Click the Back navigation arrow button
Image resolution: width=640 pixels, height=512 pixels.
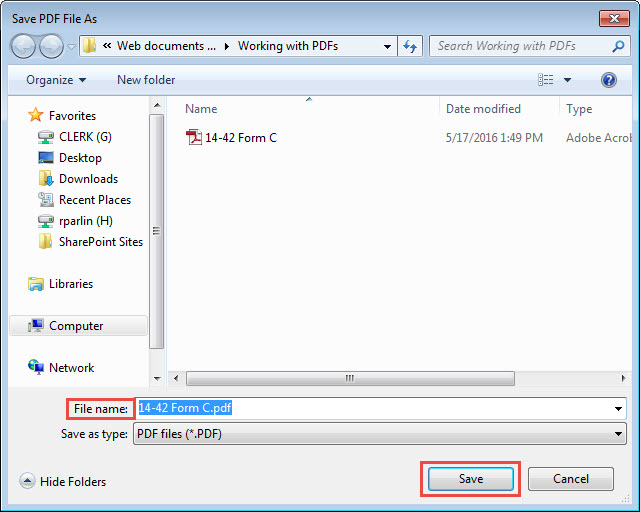24,46
